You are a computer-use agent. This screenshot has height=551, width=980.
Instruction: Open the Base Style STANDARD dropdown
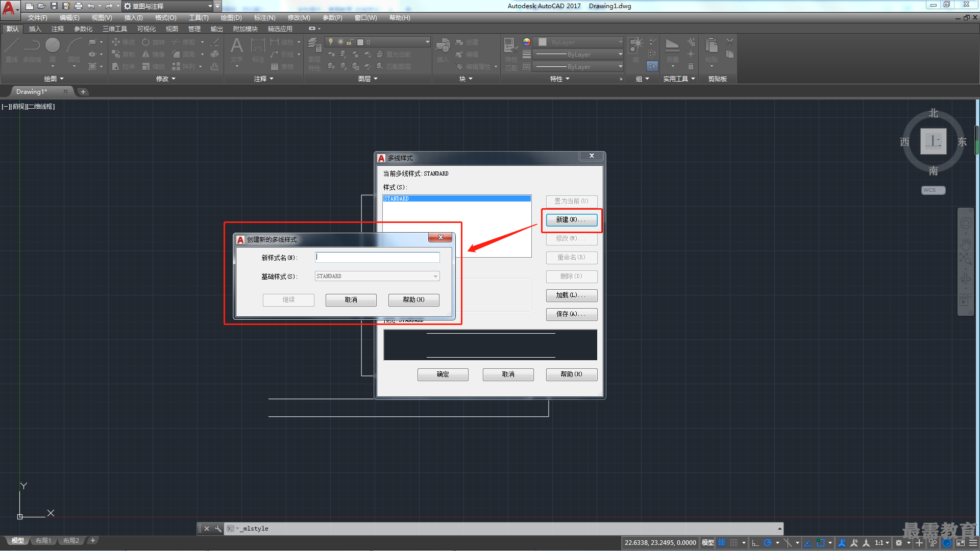[377, 276]
